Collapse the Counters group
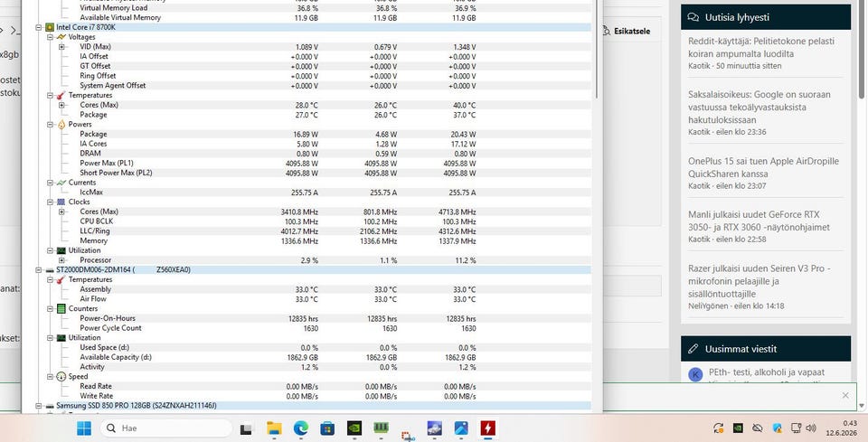Viewport: 868px width, 442px height. coord(50,309)
